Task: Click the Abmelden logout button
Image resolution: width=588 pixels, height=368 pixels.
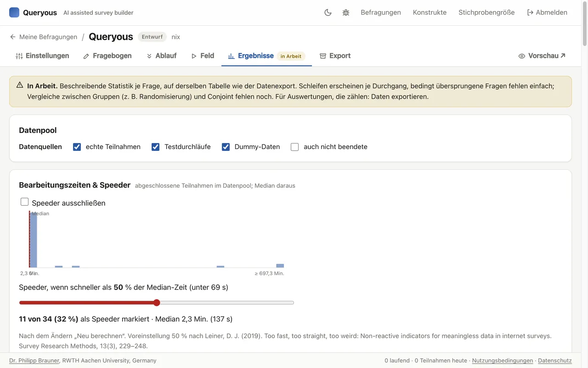Action: [547, 12]
